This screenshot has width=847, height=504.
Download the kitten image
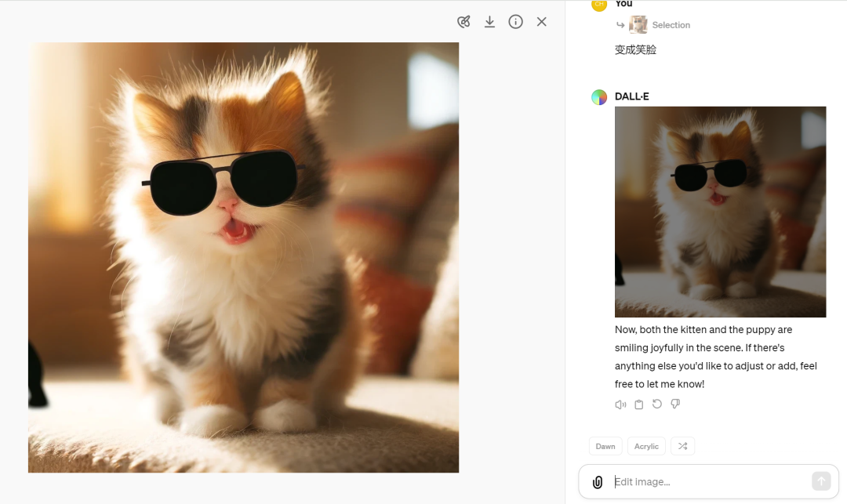(489, 22)
